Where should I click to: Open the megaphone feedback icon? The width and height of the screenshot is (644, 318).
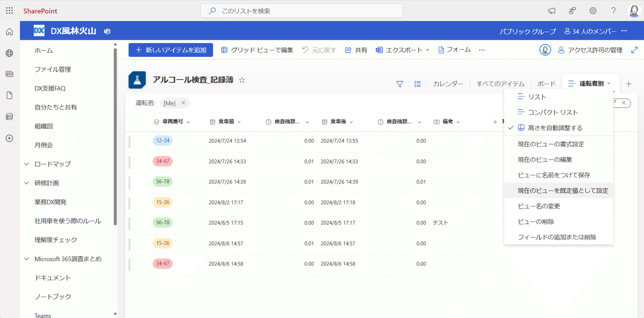point(551,11)
